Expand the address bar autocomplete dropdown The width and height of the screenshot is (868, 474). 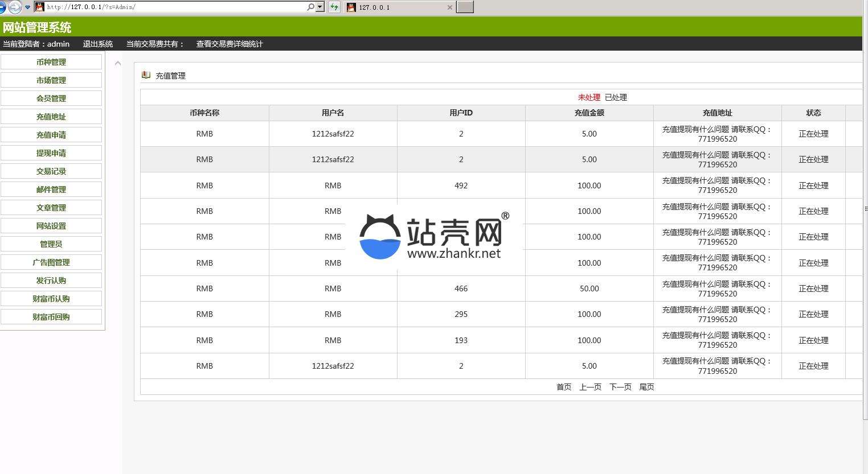[320, 7]
